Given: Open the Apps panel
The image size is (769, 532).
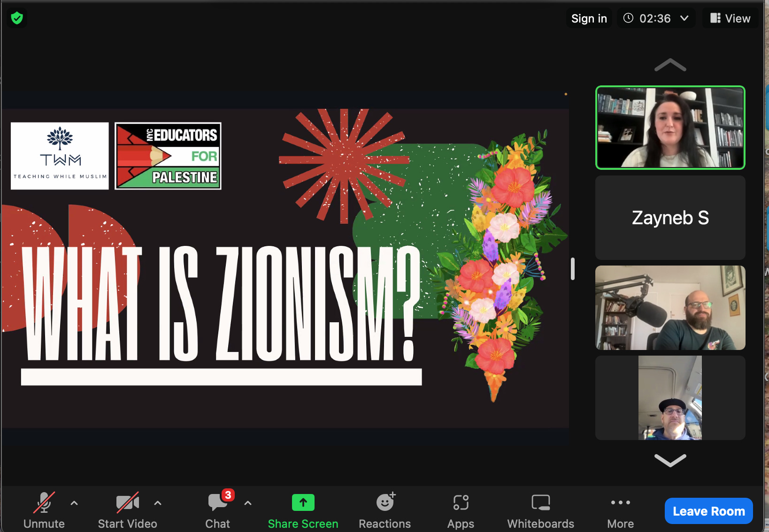Looking at the screenshot, I should click(x=461, y=510).
